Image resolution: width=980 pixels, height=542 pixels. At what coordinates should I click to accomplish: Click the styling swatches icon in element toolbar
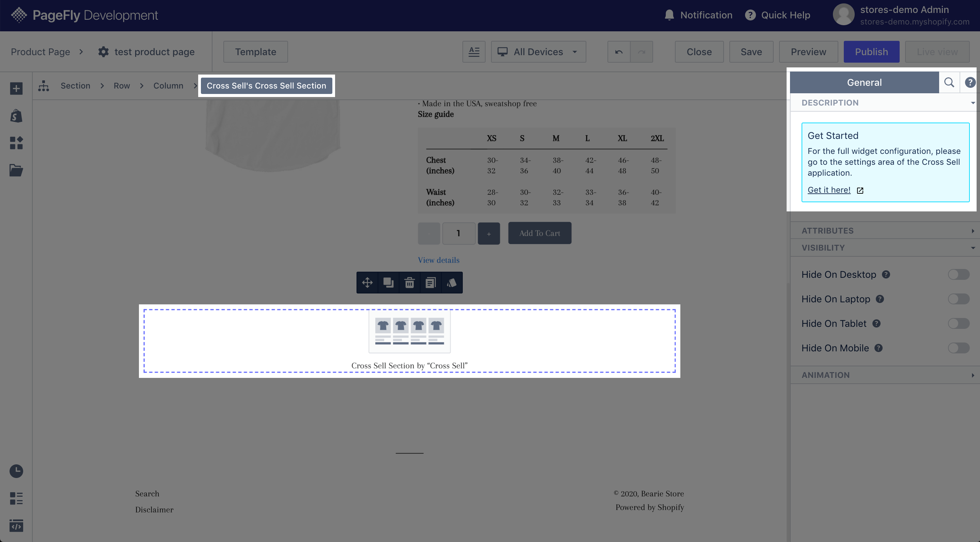[452, 283]
